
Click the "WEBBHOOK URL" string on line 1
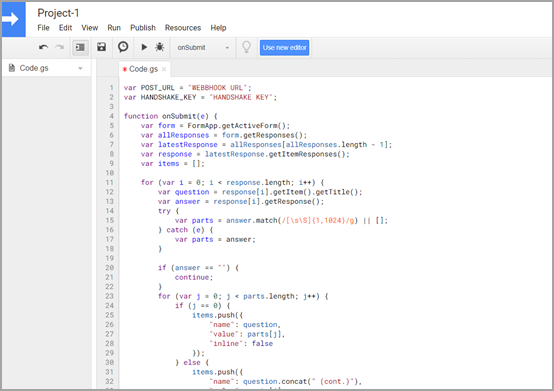(x=219, y=88)
